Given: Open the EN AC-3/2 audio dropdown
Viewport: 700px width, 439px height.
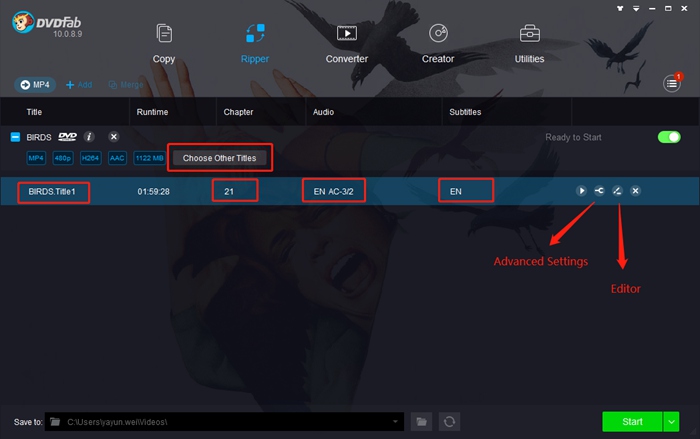Looking at the screenshot, I should pyautogui.click(x=334, y=191).
